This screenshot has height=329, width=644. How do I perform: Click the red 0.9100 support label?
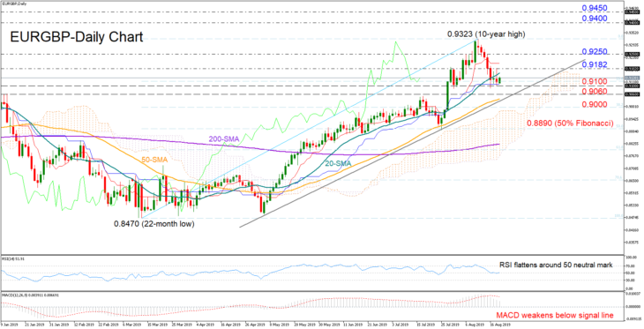tap(595, 81)
